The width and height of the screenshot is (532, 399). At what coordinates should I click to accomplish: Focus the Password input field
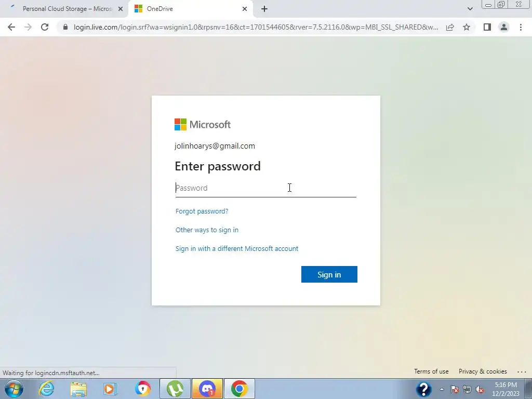pyautogui.click(x=265, y=188)
